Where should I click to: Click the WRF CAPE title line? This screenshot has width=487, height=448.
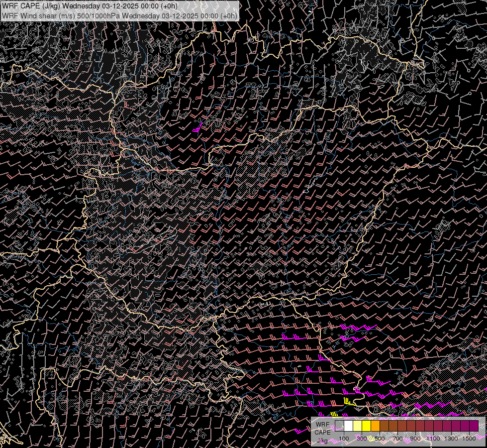click(x=90, y=6)
